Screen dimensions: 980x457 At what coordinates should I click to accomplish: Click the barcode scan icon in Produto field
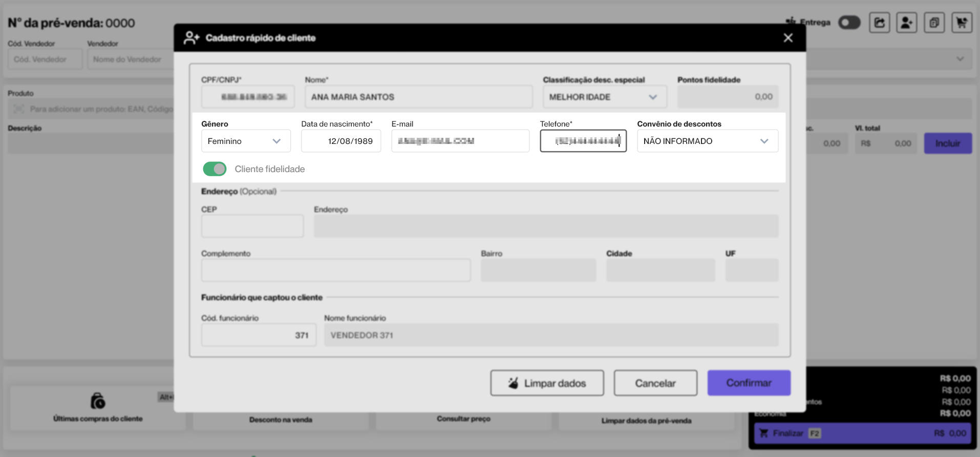(x=19, y=109)
